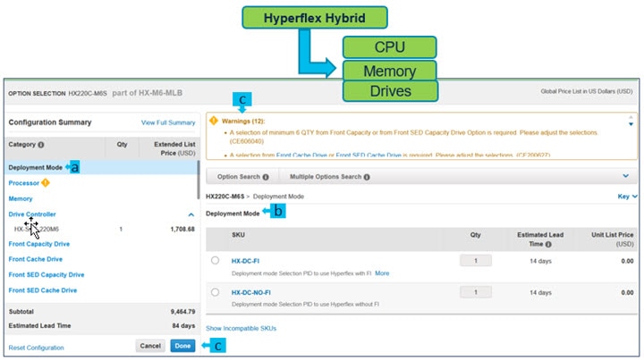Click the Warnings alert icon
Viewport: 644px width, 361px height.
point(215,118)
